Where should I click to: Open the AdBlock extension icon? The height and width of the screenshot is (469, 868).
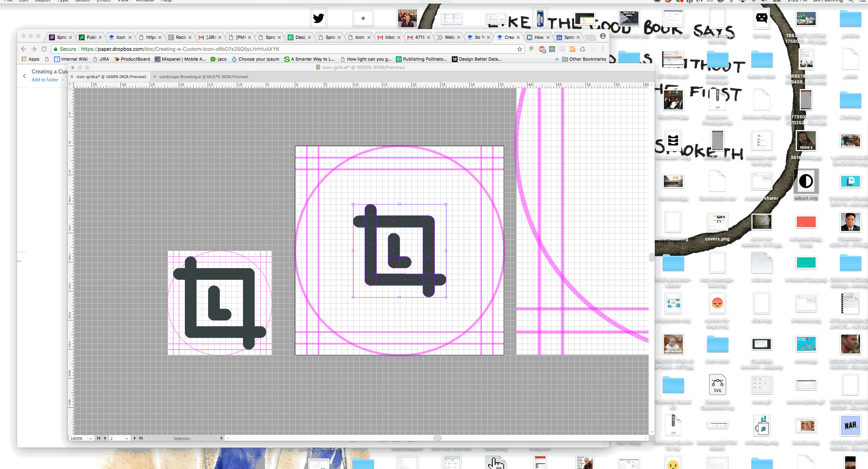542,49
